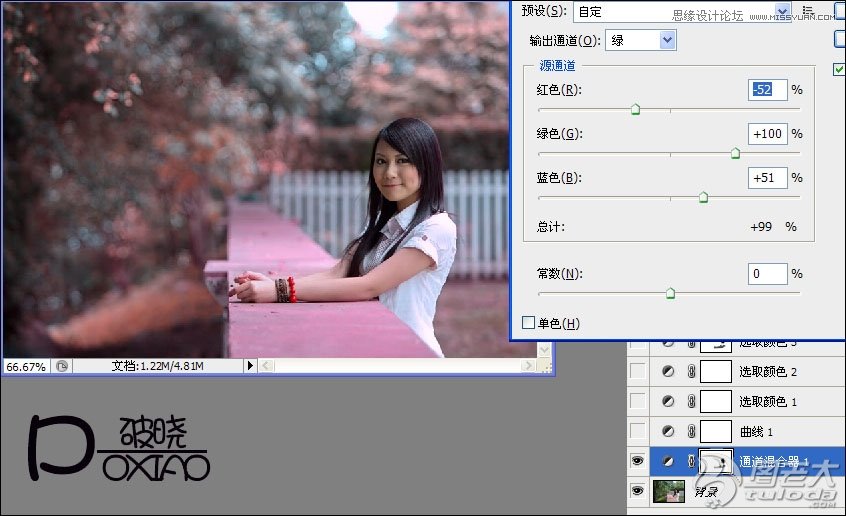Select the 选取颜色 2 layer name
Image resolution: width=846 pixels, height=516 pixels.
tap(768, 371)
